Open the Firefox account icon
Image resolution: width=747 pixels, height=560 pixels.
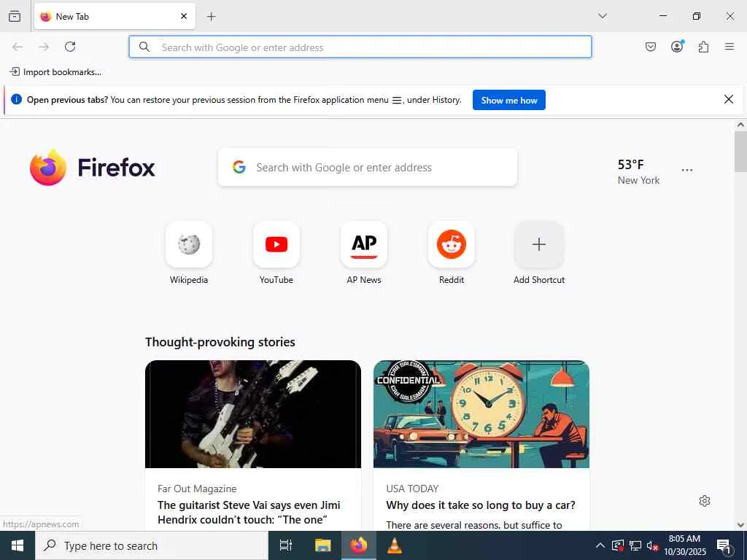pyautogui.click(x=677, y=46)
